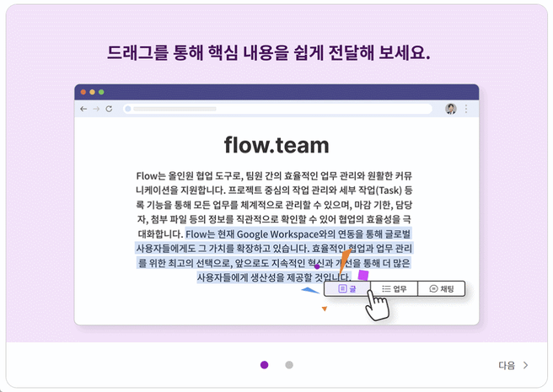Image resolution: width=553 pixels, height=392 pixels.
Task: Select the 업무 popup option
Action: click(395, 289)
